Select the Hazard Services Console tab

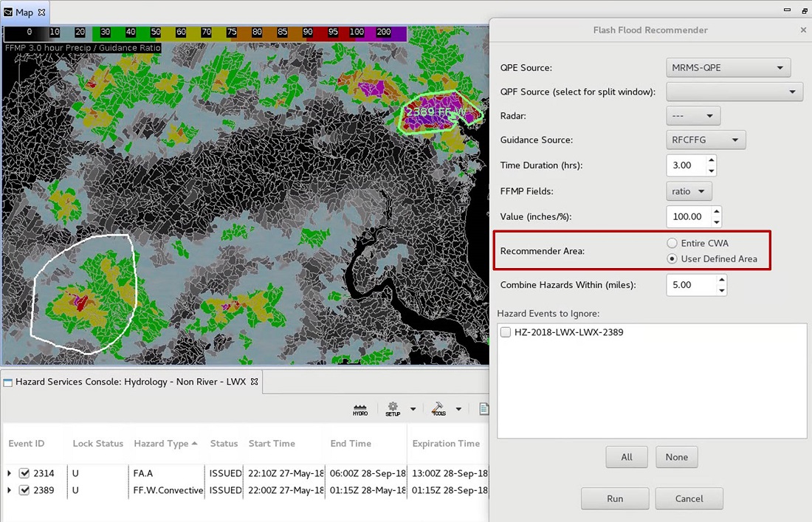(x=131, y=382)
